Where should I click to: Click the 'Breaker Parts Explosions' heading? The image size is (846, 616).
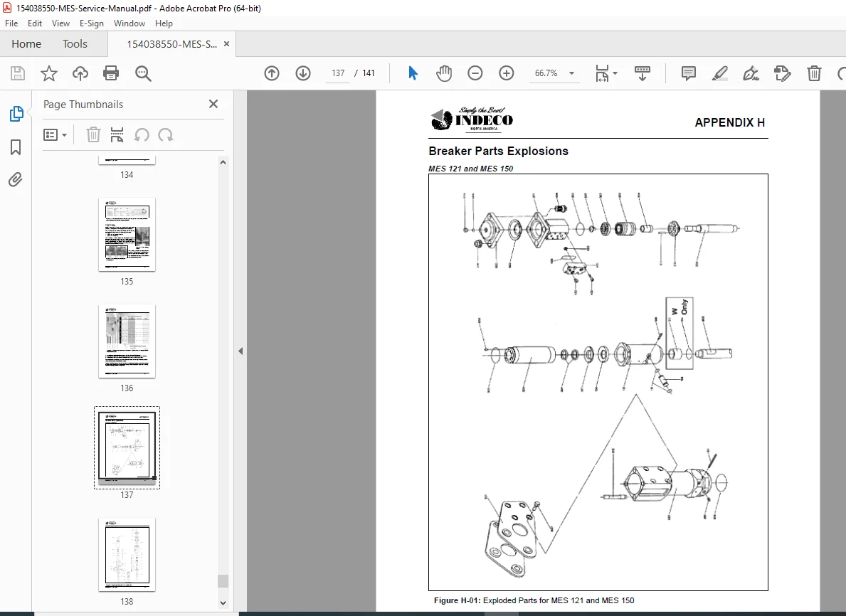coord(499,151)
